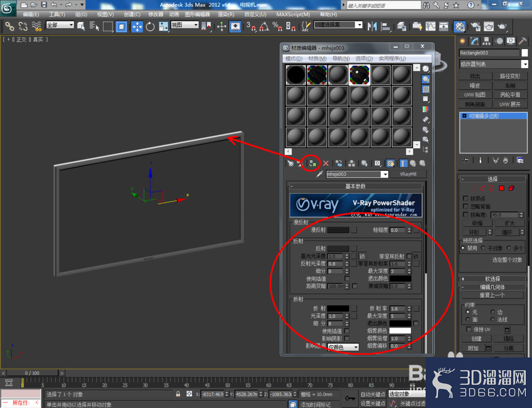Click the 收缩 selection button
This screenshot has height=408, width=532.
coord(477,223)
